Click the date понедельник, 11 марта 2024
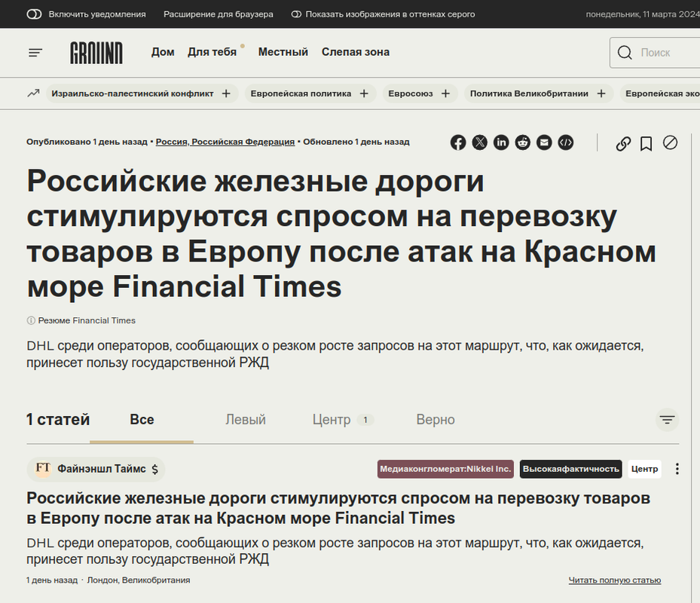This screenshot has height=603, width=700. coord(643,14)
